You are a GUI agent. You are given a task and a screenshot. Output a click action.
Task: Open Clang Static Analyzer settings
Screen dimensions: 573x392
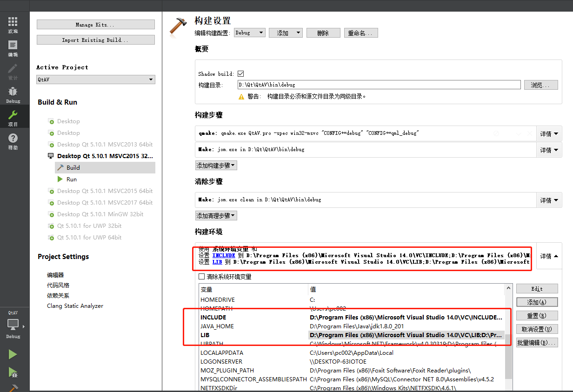75,306
